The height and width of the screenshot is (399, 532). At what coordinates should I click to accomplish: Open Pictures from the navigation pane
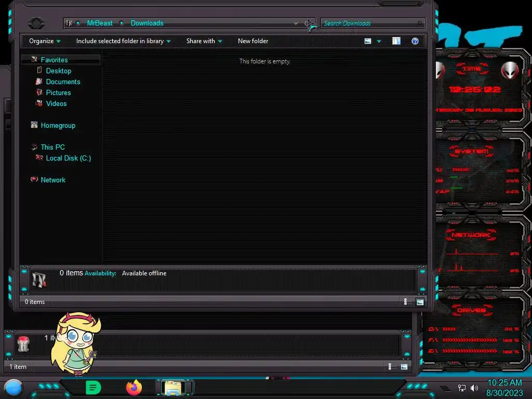tap(58, 92)
